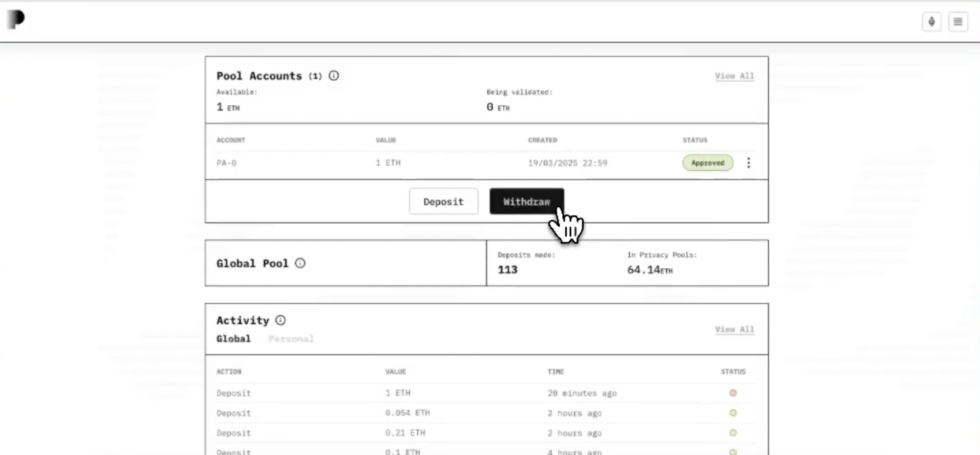Screen dimensions: 980x455
Task: Click the Approved status badge
Action: (x=707, y=163)
